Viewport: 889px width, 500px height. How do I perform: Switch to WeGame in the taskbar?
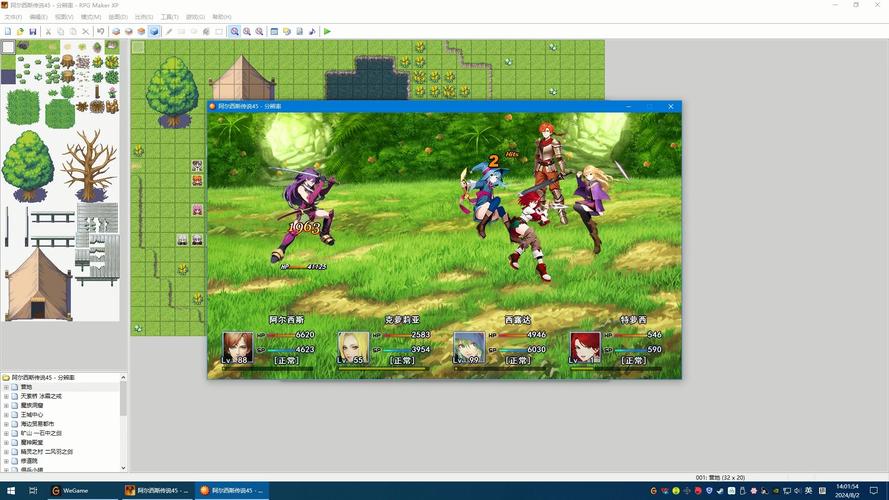(75, 491)
